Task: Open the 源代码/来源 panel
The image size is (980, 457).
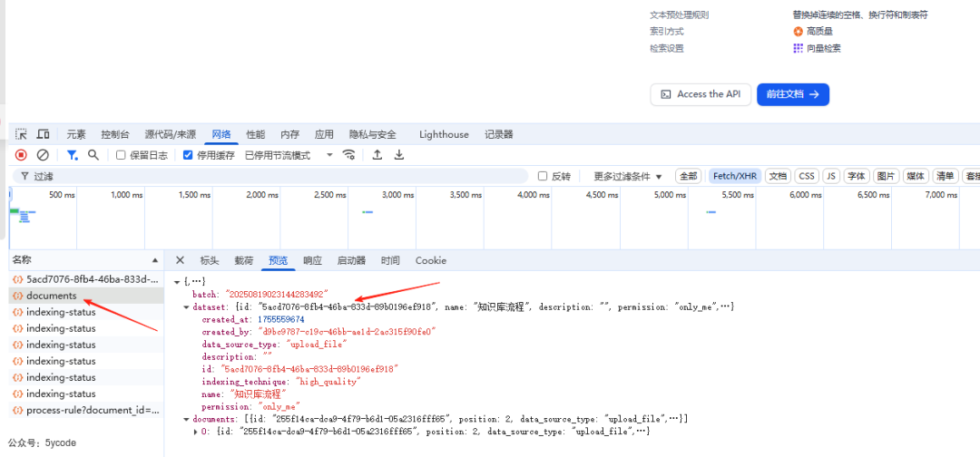Action: tap(170, 134)
